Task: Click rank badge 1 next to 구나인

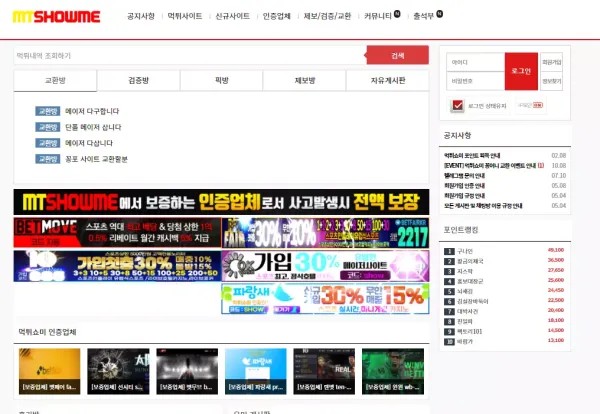Action: pos(449,251)
